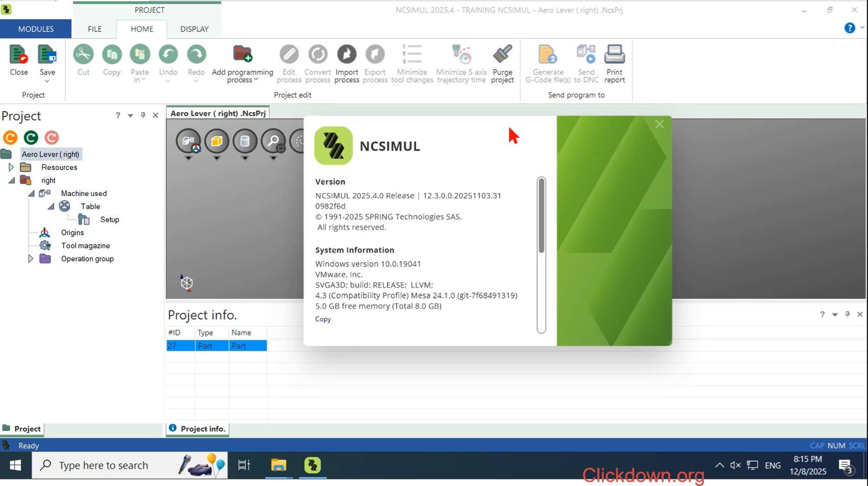Open the MODULES tab

pyautogui.click(x=36, y=29)
